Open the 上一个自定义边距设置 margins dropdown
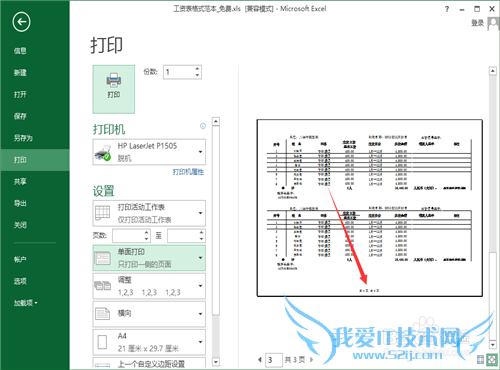Image resolution: width=500 pixels, height=370 pixels. point(149,363)
